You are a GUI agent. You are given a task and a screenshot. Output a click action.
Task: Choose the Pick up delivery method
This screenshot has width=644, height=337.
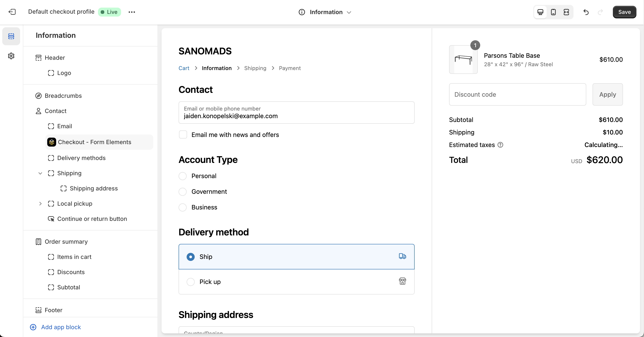pos(191,282)
